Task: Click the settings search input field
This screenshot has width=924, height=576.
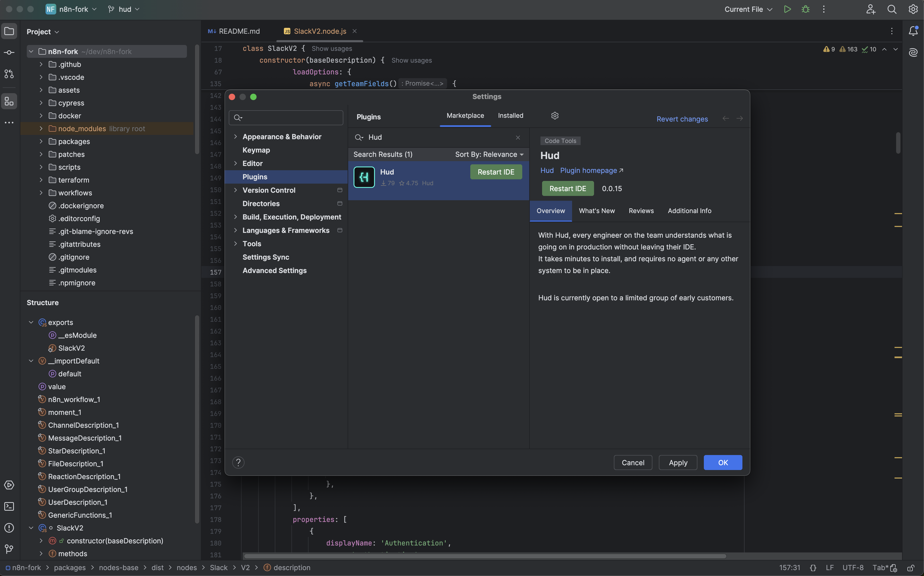Action: pos(290,118)
